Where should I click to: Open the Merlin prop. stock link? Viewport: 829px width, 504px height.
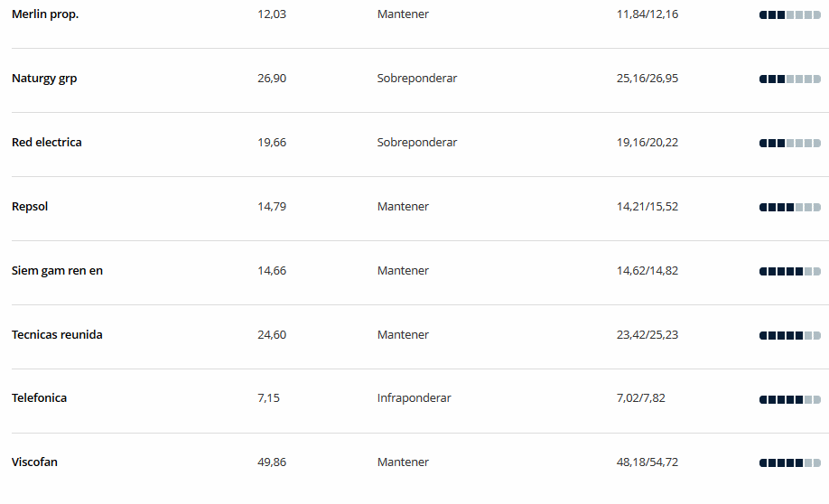point(45,14)
